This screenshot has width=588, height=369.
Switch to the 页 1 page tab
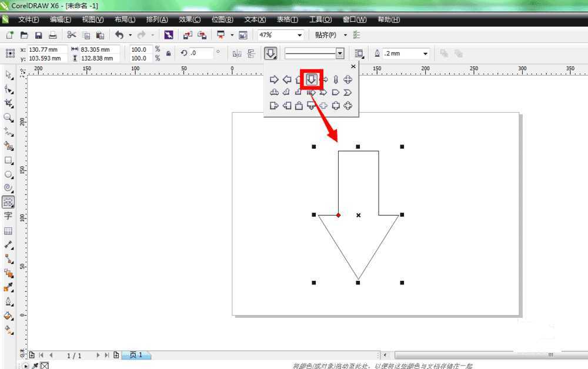(x=136, y=355)
